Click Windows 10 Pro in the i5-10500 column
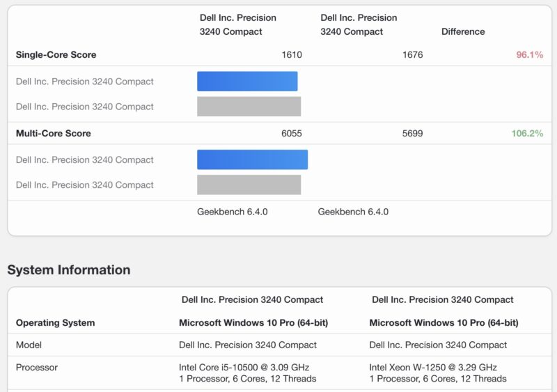This screenshot has width=557, height=392. (x=253, y=322)
